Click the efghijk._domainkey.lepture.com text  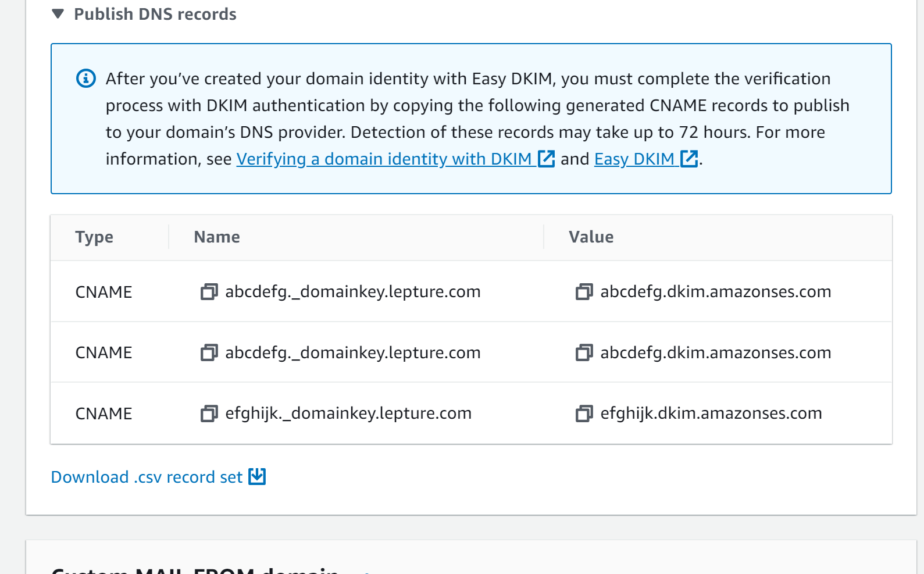click(x=348, y=413)
